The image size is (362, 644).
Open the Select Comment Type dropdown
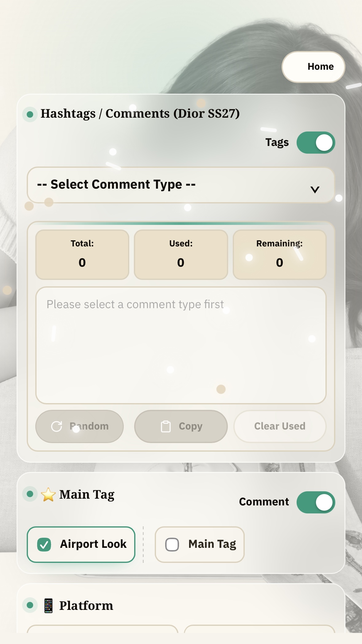click(x=181, y=185)
